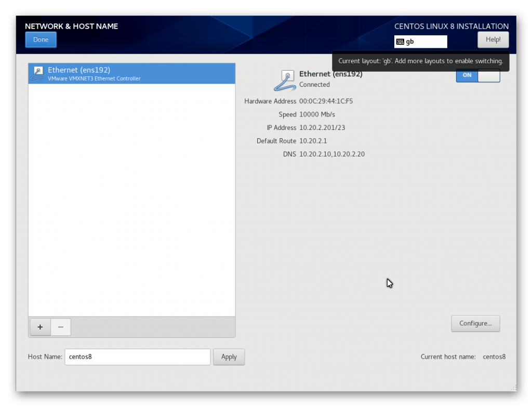Screen dimensions: 532x407
Task: Apply the host name
Action: pos(229,357)
